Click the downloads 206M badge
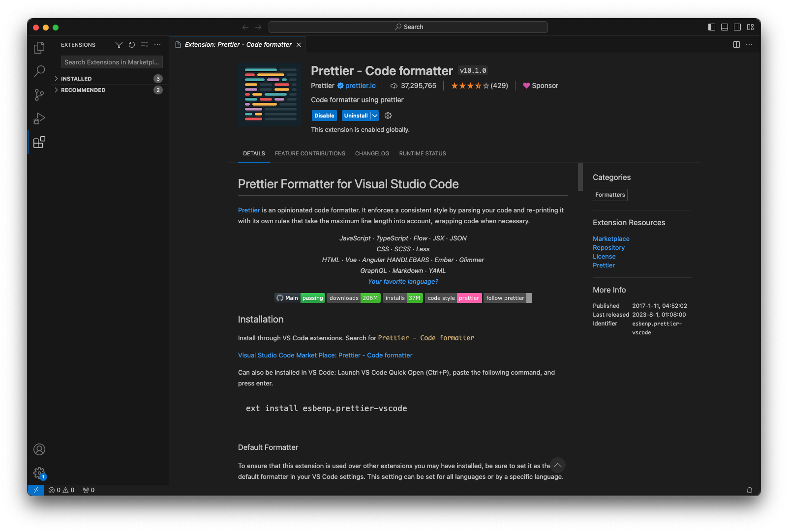 (x=354, y=298)
